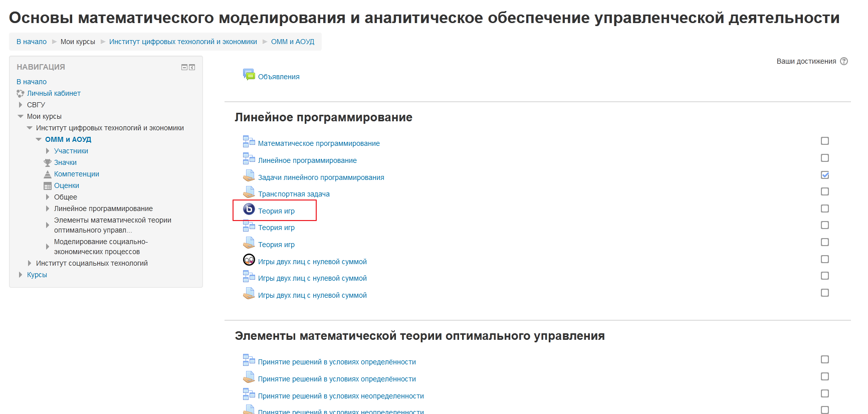Open the BigBlueButton icon beside Теория игр

tap(249, 210)
